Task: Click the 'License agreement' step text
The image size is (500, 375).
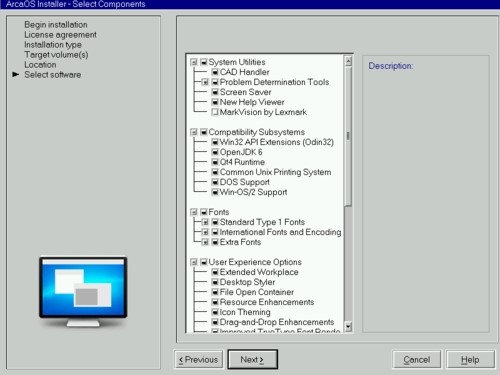Action: click(x=60, y=35)
